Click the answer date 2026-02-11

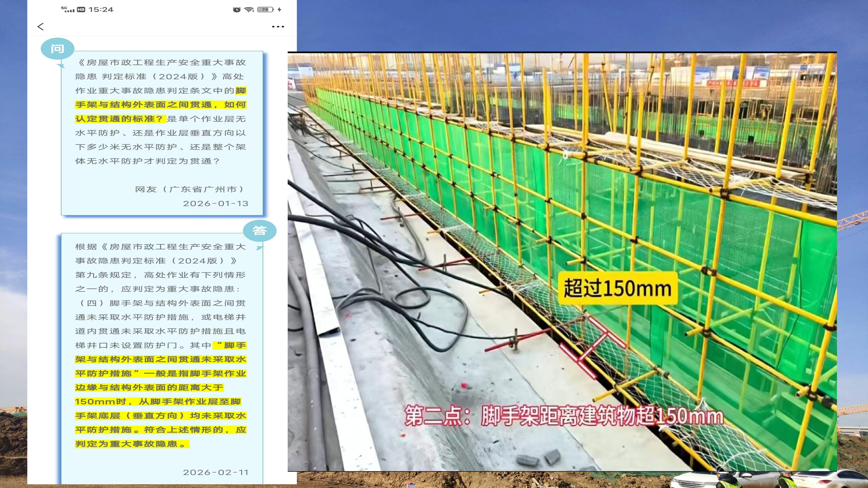click(216, 472)
